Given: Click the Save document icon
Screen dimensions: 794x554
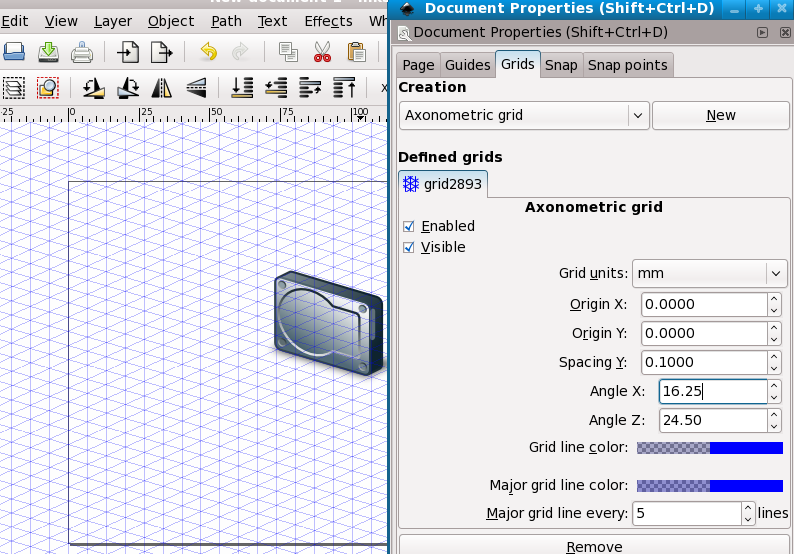Looking at the screenshot, I should point(49,52).
